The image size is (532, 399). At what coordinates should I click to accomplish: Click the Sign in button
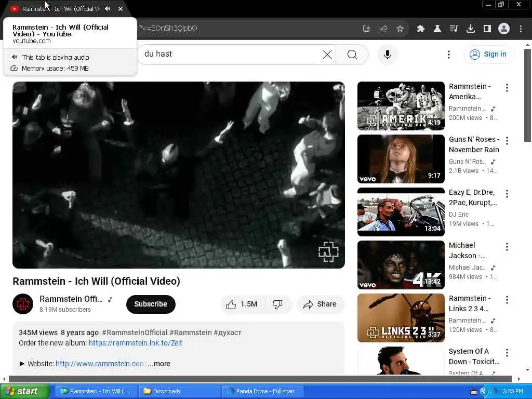click(488, 54)
